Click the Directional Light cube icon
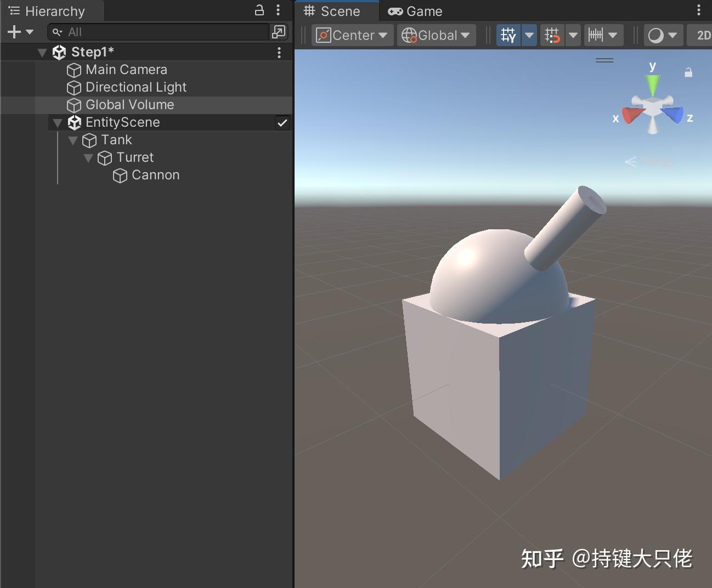The height and width of the screenshot is (588, 712). point(74,88)
